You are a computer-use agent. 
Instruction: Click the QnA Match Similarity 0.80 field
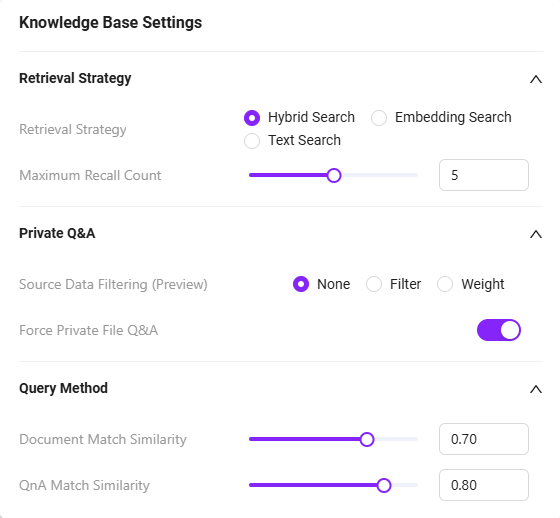[484, 485]
